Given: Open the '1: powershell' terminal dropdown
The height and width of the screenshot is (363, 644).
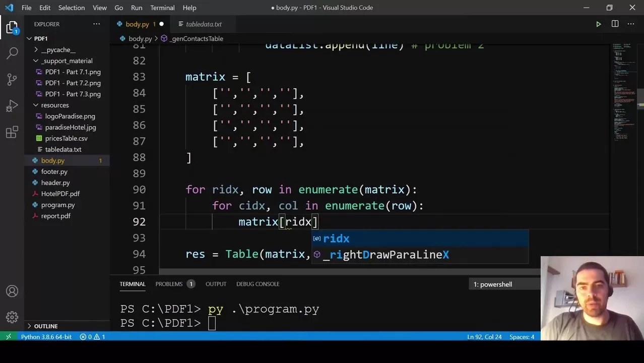Looking at the screenshot, I should coord(492,284).
